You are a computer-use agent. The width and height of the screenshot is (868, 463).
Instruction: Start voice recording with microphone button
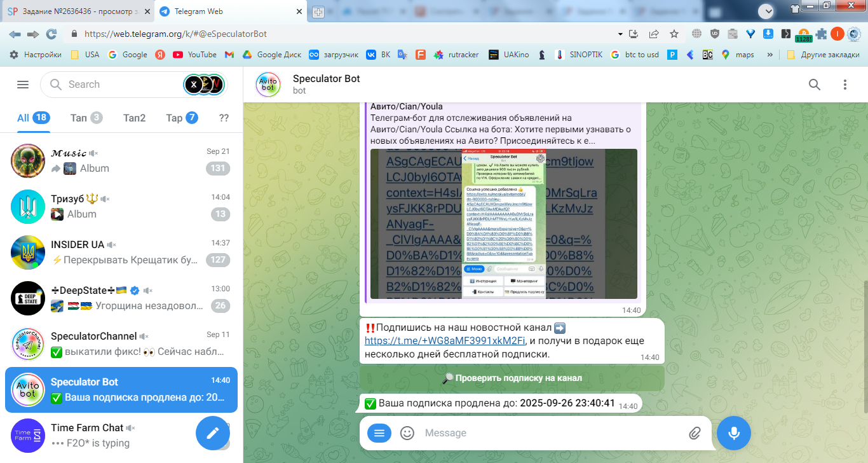pos(734,433)
